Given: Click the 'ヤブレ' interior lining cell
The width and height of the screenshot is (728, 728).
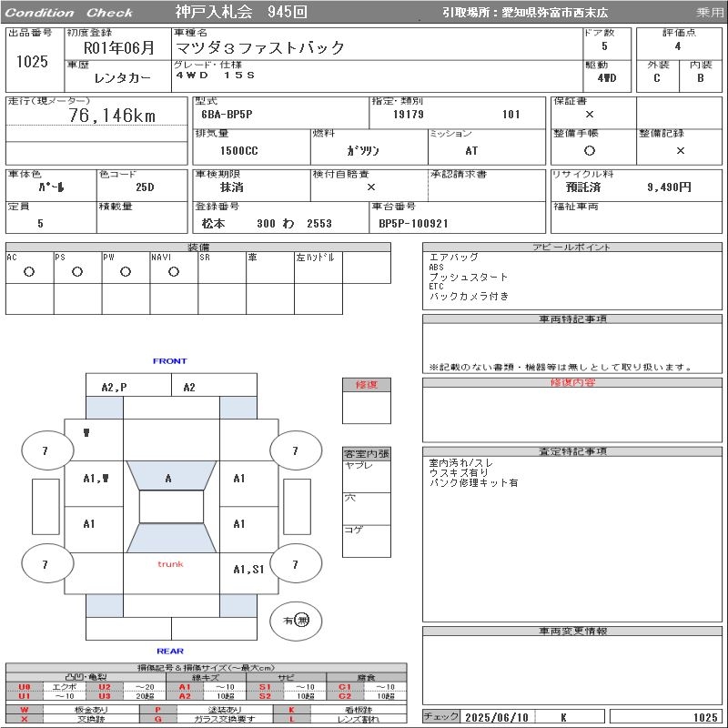Looking at the screenshot, I should pos(367,477).
